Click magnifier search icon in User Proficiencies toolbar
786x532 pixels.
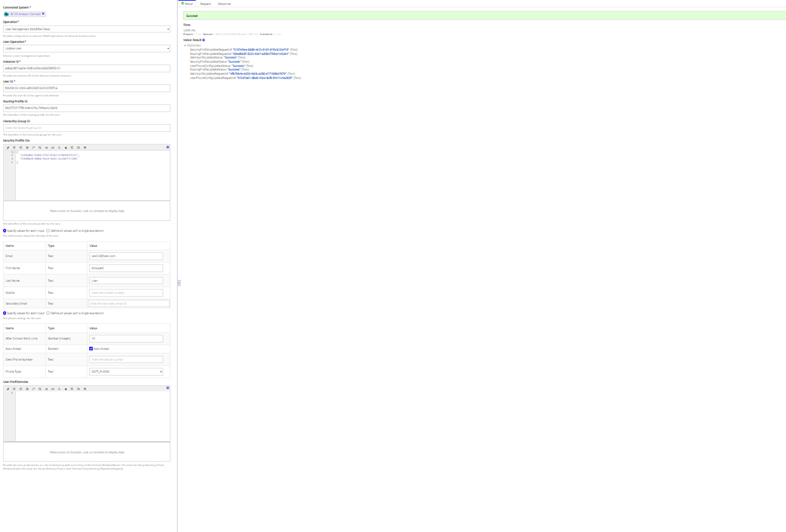tap(40, 389)
